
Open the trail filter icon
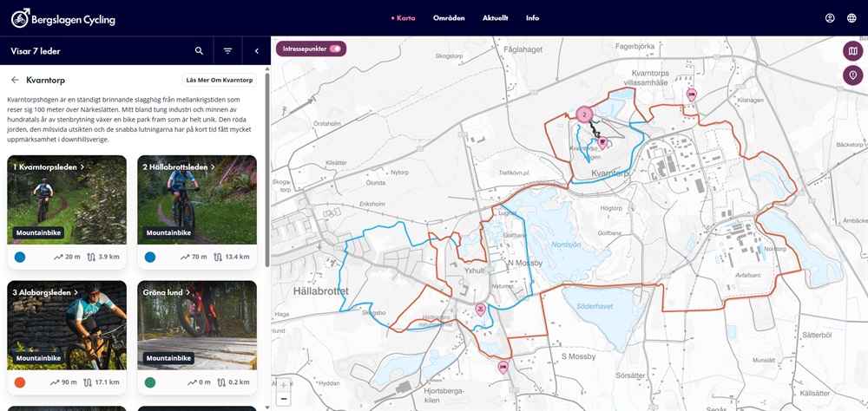(227, 51)
